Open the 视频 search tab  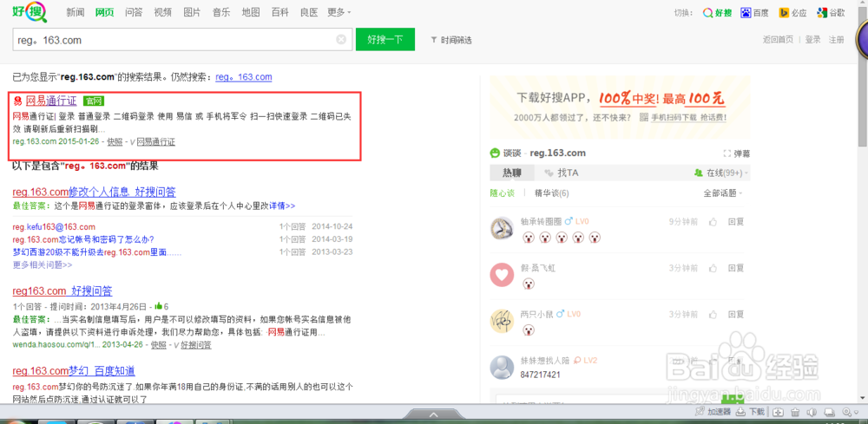click(x=163, y=12)
